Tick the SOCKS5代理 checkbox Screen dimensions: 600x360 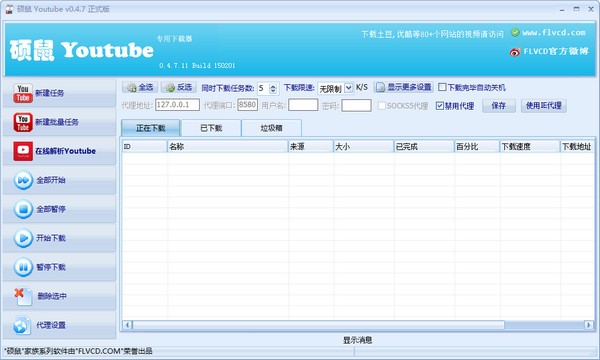click(382, 106)
